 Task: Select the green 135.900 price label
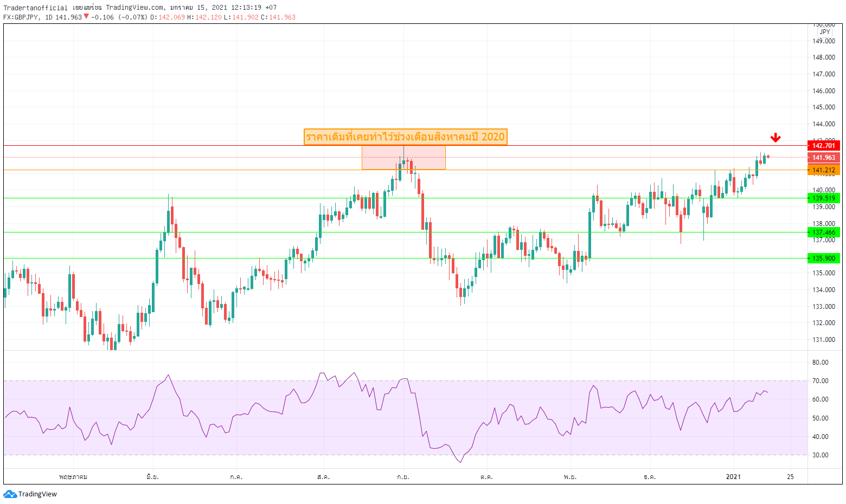[x=823, y=259]
